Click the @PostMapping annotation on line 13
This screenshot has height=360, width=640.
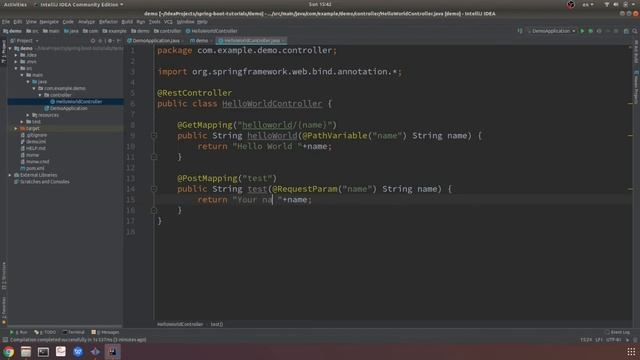(207, 178)
